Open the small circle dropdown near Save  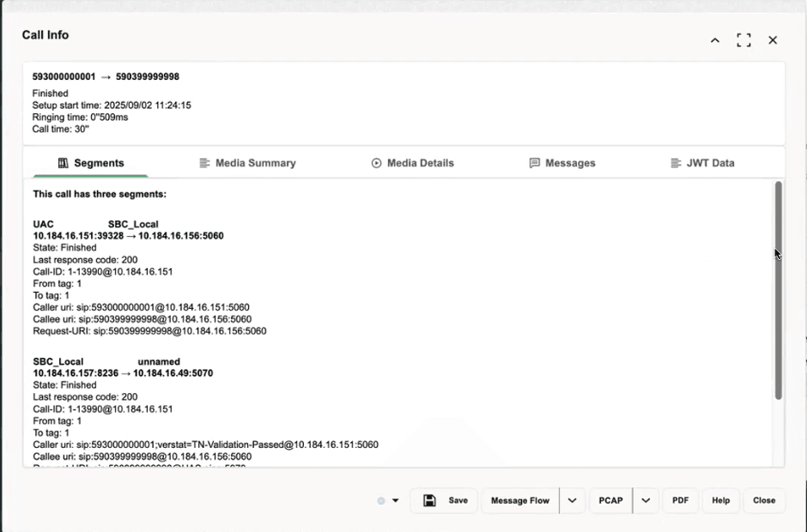(x=388, y=500)
